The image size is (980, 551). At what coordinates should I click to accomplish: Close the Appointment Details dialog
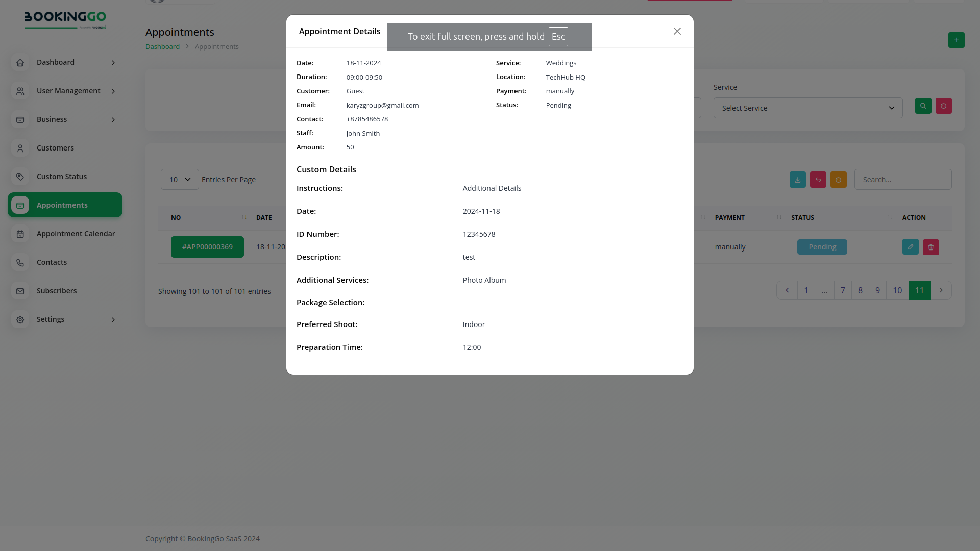tap(677, 32)
